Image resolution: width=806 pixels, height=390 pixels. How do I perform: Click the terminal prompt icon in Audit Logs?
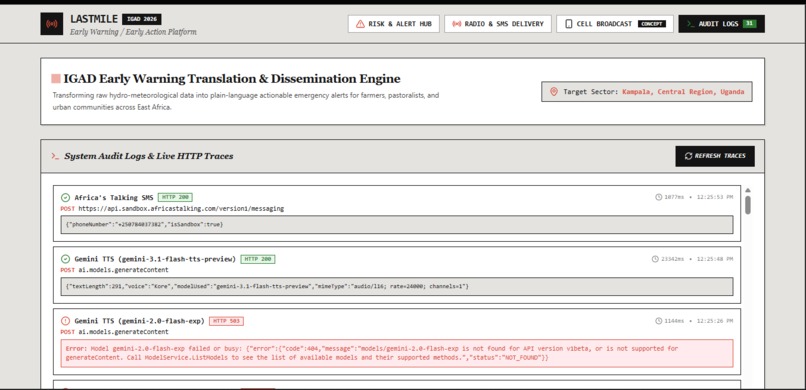pyautogui.click(x=691, y=24)
